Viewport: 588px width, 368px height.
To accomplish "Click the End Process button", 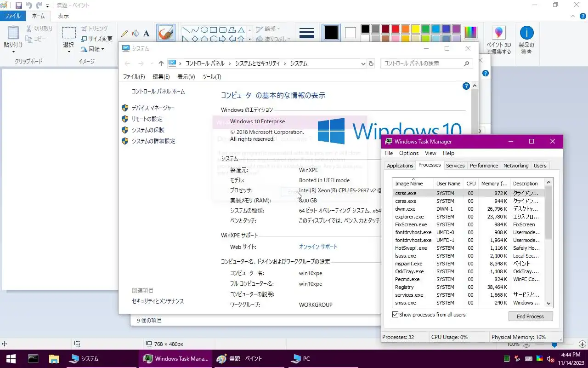I will pos(531,316).
